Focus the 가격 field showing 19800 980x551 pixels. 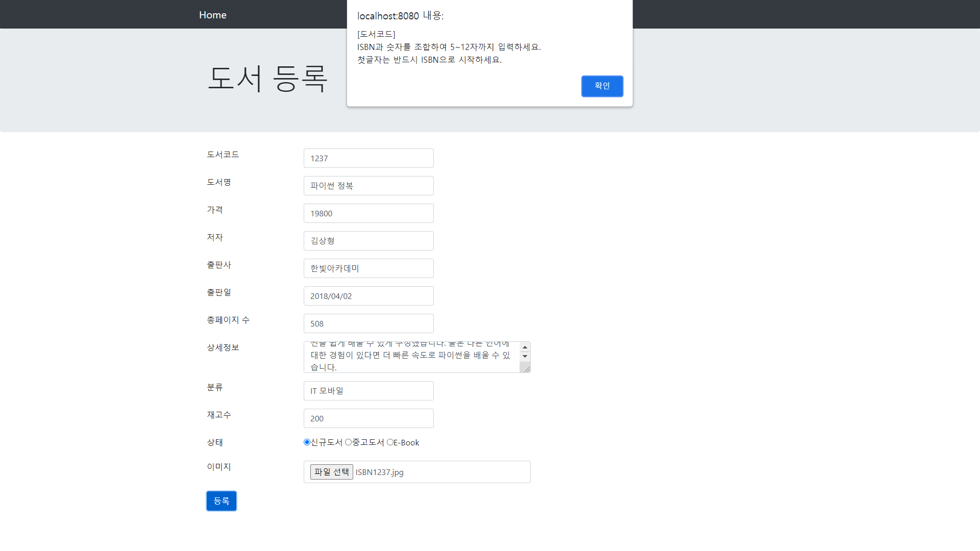(x=368, y=213)
